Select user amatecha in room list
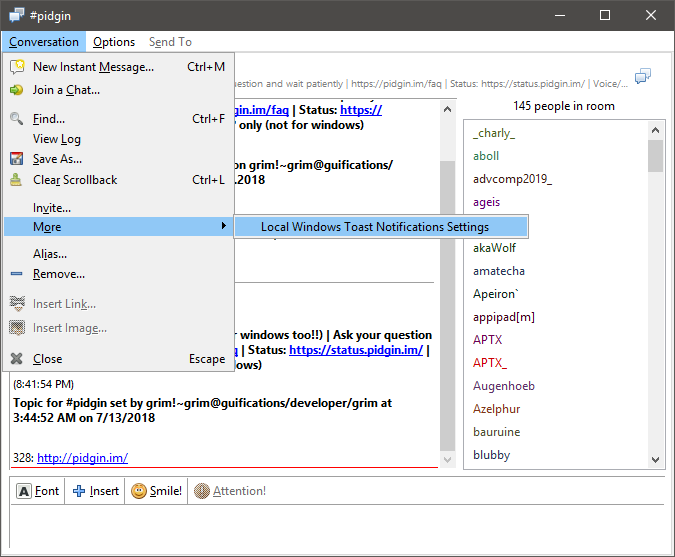Screen dimensions: 675x557 pos(499,271)
